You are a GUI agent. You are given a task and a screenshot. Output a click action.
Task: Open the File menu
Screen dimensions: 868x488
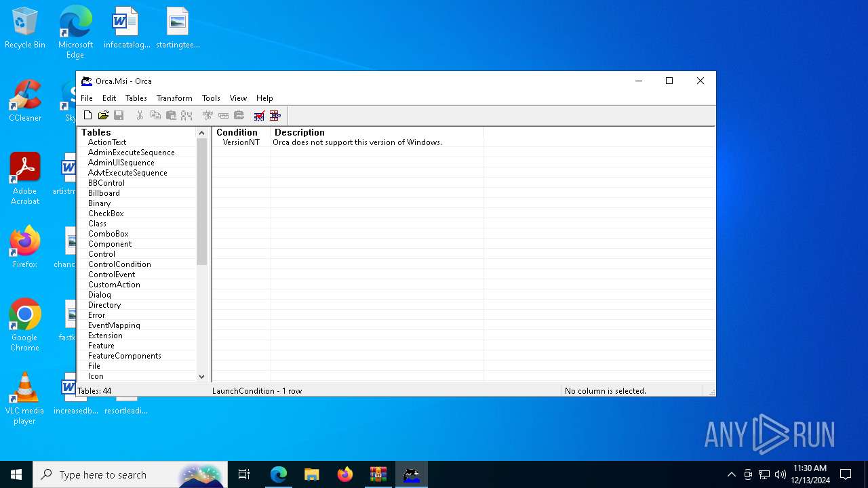click(87, 98)
